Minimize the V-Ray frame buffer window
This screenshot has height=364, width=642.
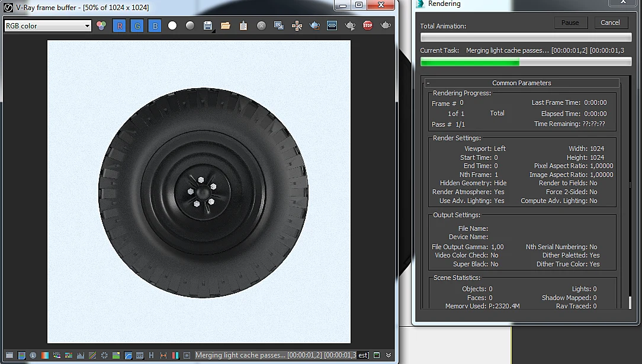[343, 5]
